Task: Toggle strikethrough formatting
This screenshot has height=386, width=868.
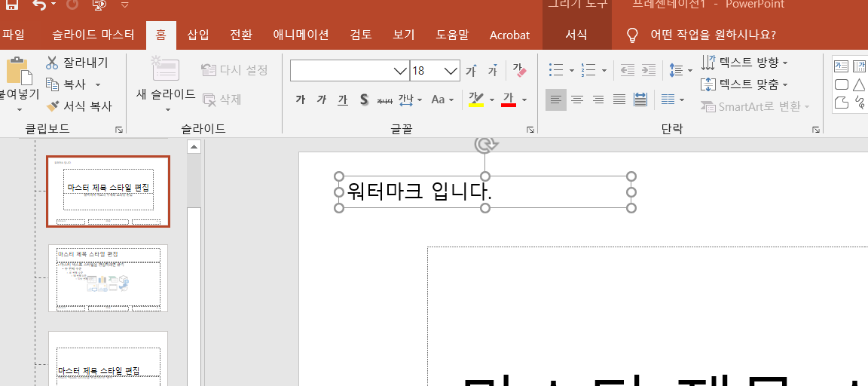Action: coord(385,100)
